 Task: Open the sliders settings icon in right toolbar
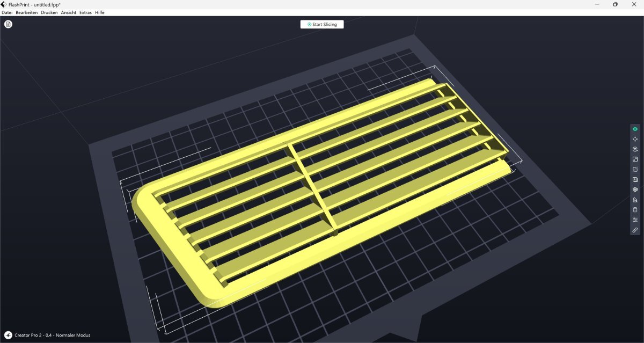point(635,220)
